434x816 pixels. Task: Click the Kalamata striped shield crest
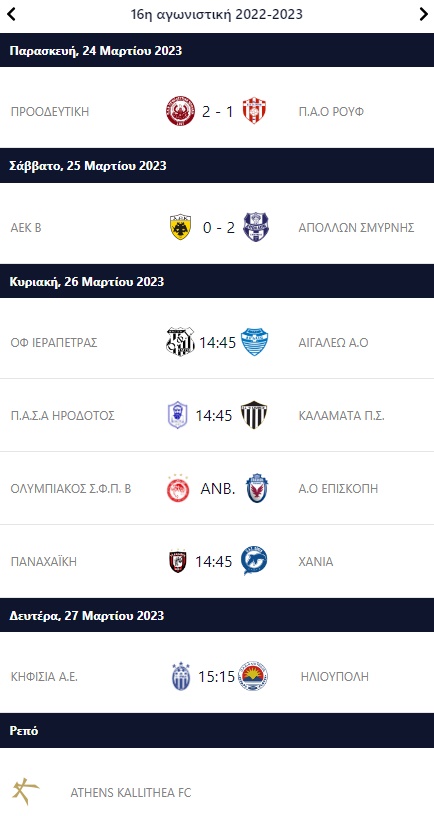tap(254, 415)
